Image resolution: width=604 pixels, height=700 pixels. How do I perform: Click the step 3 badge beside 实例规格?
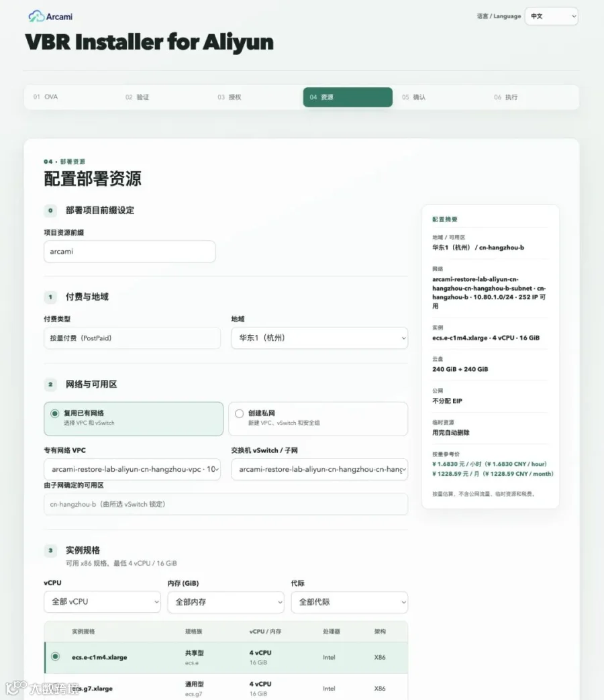(50, 550)
